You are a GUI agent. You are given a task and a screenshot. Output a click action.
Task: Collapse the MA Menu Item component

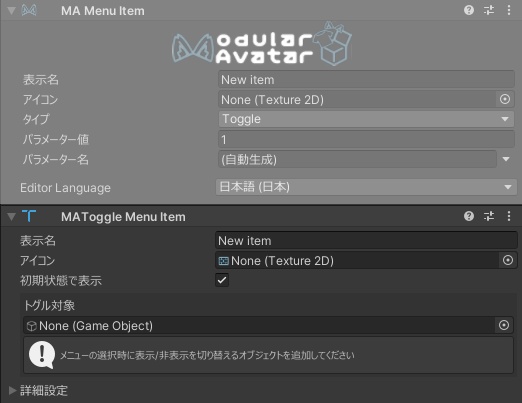point(11,11)
